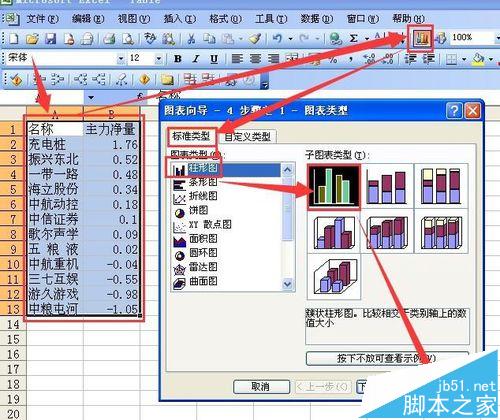Open the 编辑 menu
Viewport: 500px width, 420px height.
point(88,19)
